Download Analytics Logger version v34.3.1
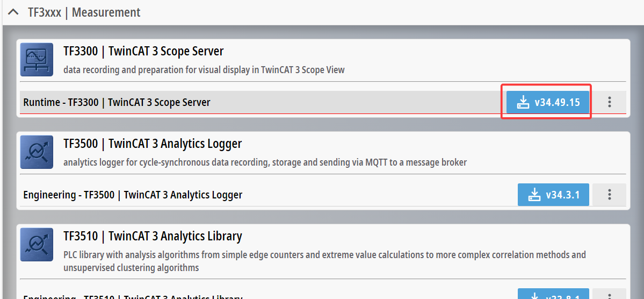Viewport: 644px width, 299px height. tap(553, 195)
